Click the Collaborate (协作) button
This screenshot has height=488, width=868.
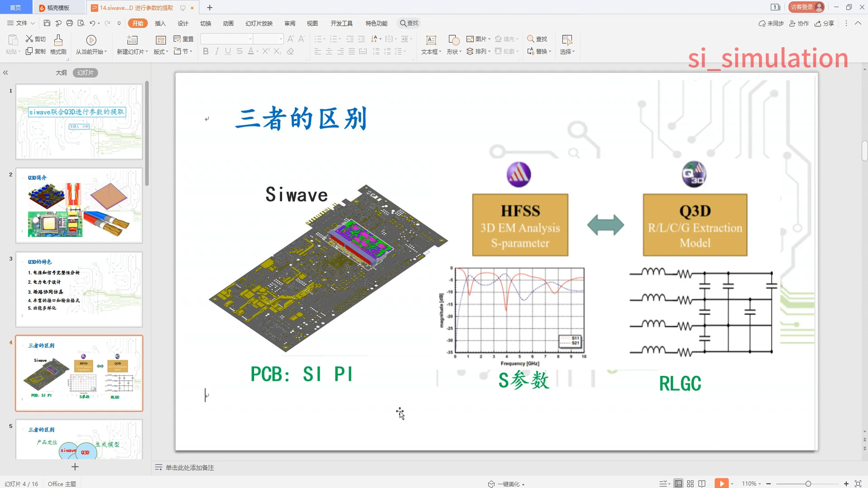click(x=799, y=23)
